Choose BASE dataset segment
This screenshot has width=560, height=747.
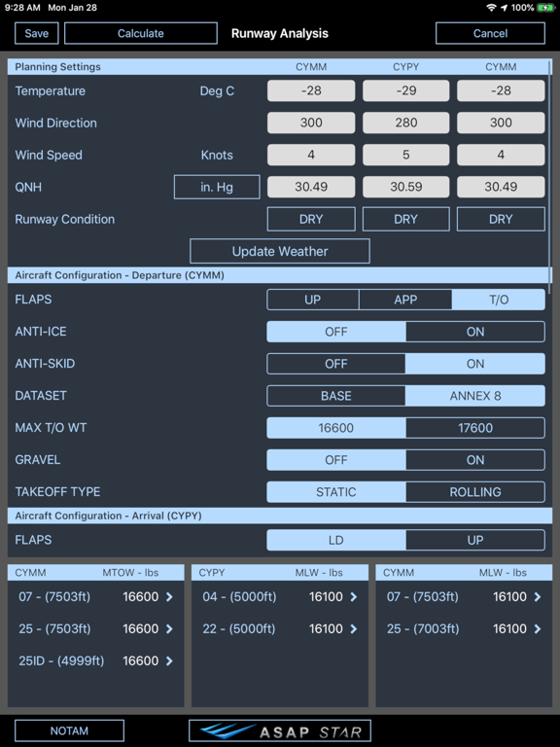tap(336, 396)
